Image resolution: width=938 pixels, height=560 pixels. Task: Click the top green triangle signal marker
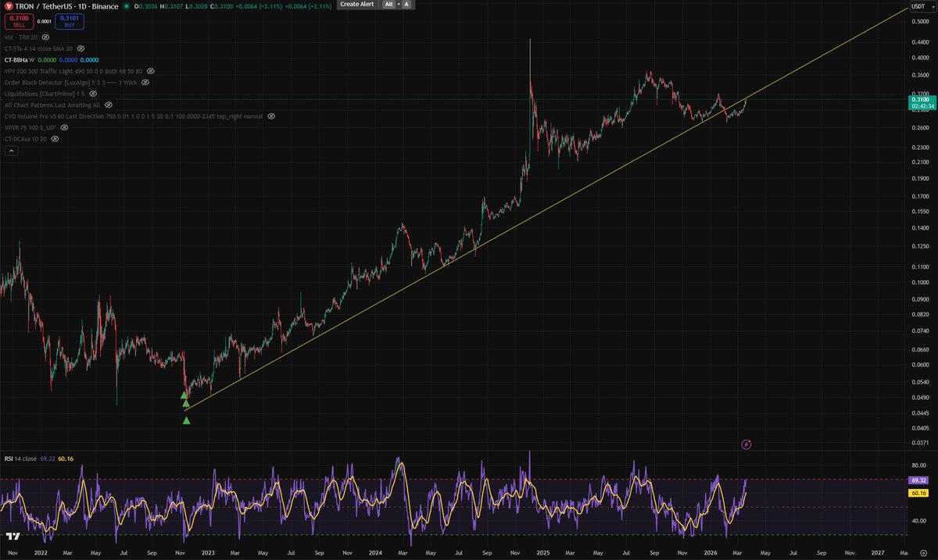(x=184, y=395)
